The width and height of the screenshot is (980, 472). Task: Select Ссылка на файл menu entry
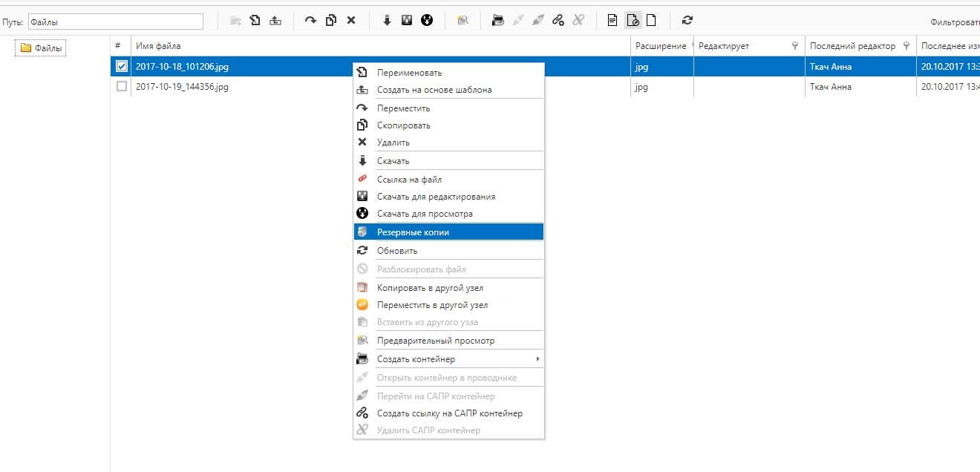pos(448,180)
